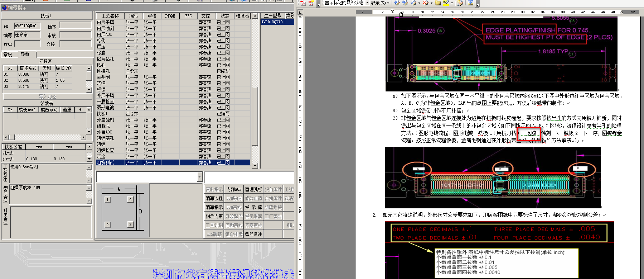The image size is (644, 279).
Task: Open the reviewing pane icon
Action: point(470,3)
